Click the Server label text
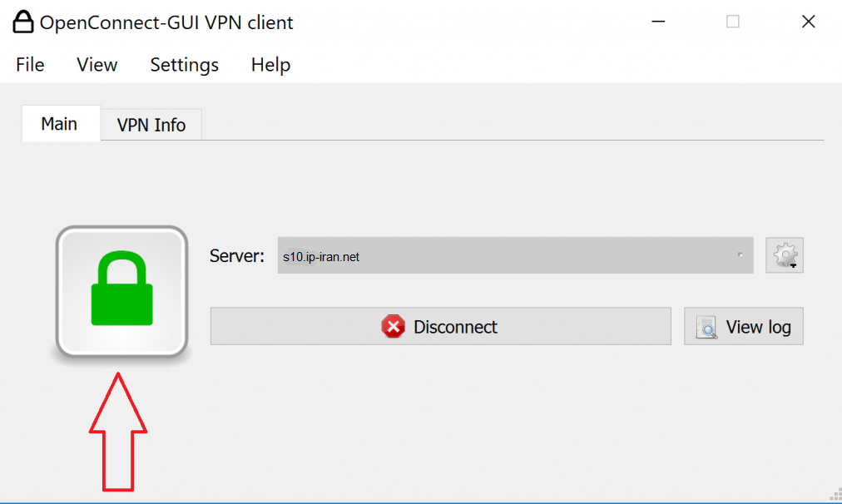Image resolution: width=842 pixels, height=504 pixels. click(x=236, y=256)
